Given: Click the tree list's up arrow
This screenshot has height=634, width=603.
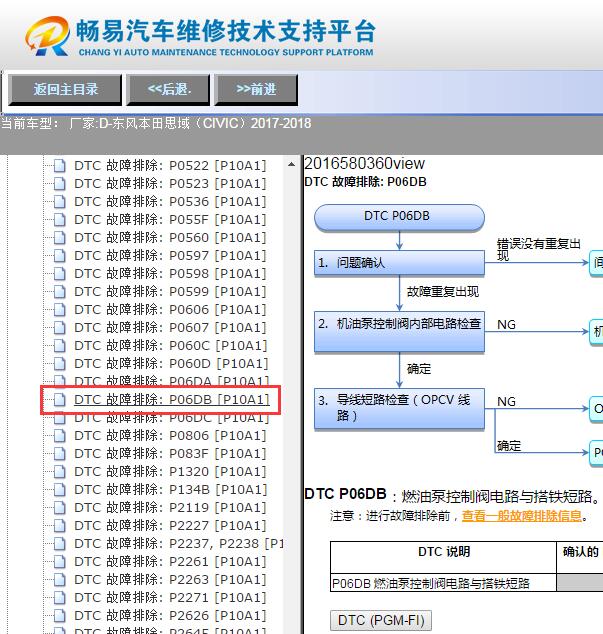Looking at the screenshot, I should point(291,165).
